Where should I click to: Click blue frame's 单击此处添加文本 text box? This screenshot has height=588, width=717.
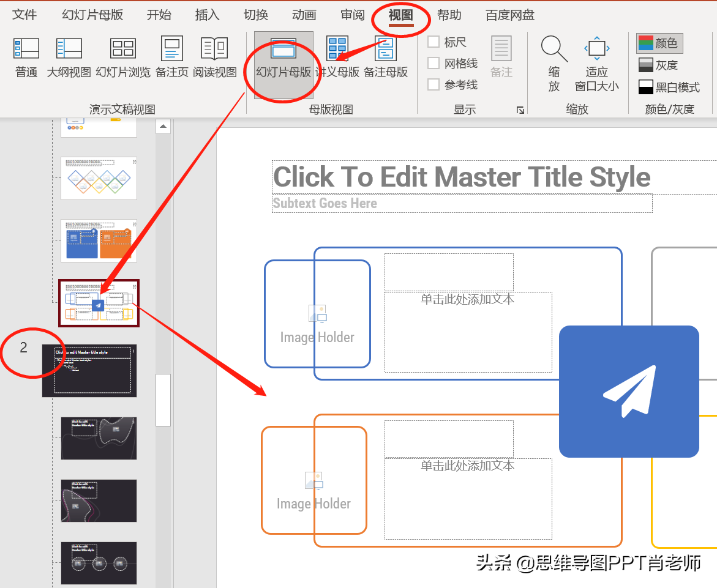coord(468,332)
